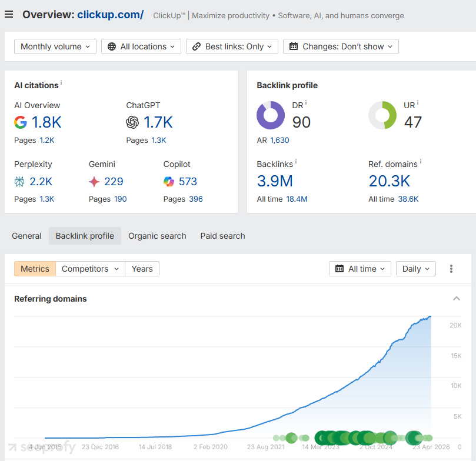Click the 23 Aug 2021 axis label
The height and width of the screenshot is (461, 476).
tap(265, 447)
